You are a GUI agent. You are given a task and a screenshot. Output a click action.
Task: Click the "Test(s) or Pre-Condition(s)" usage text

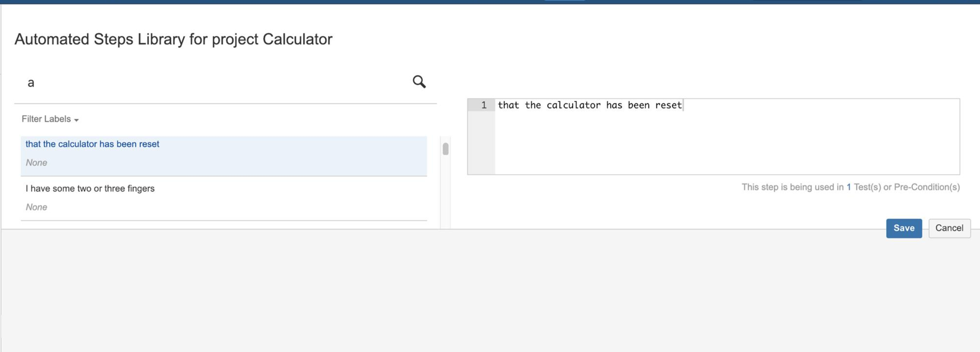(906, 187)
